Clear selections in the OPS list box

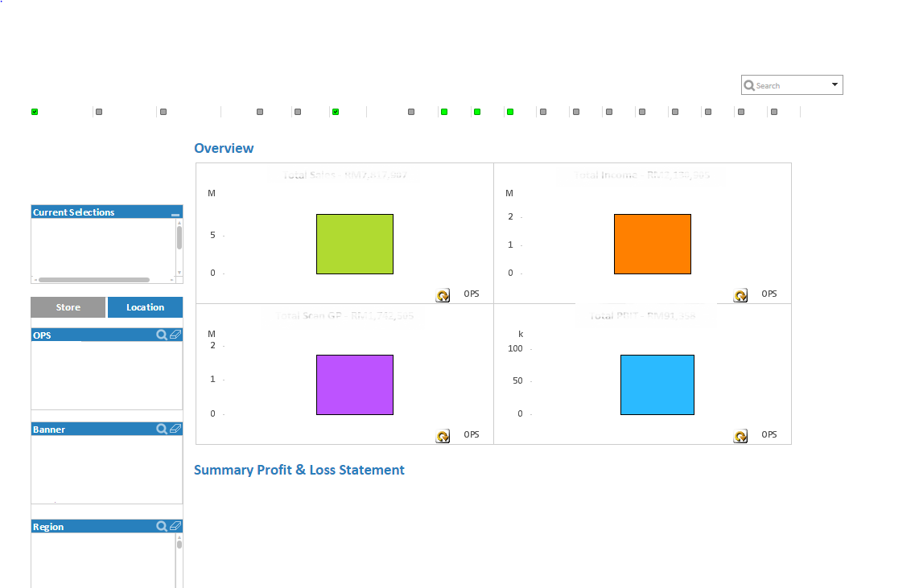tap(175, 335)
